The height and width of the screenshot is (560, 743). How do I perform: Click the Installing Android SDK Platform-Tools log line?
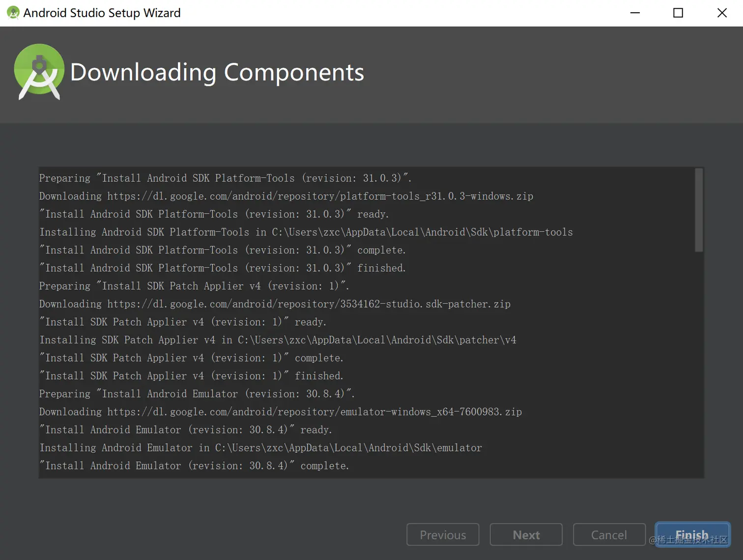306,232
